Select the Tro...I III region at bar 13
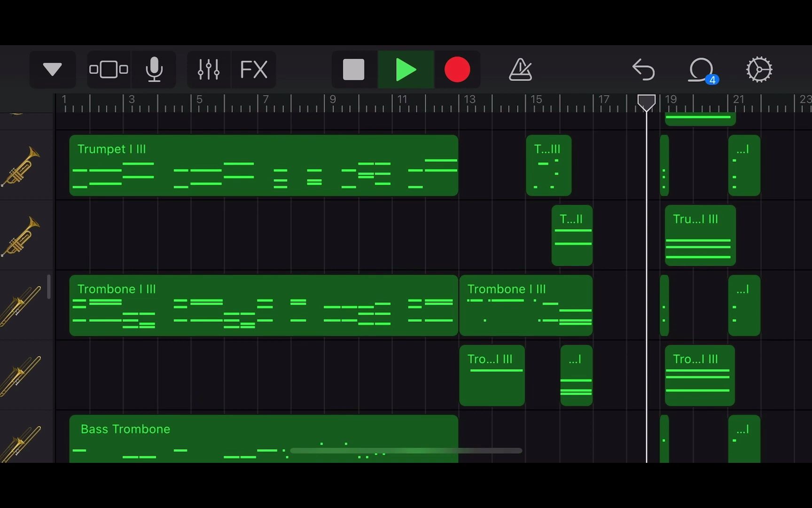812x508 pixels. pos(492,376)
